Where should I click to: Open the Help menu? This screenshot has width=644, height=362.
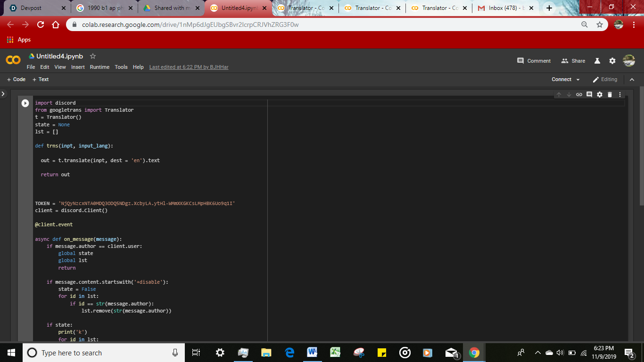coord(138,67)
